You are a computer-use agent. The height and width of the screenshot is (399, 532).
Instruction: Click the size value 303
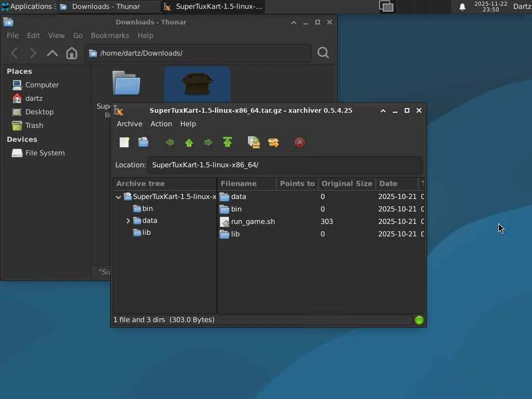click(327, 221)
